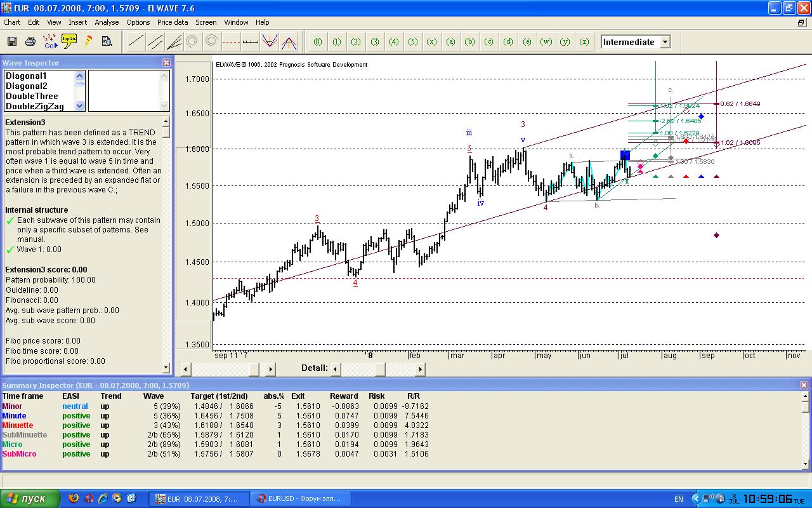Screen dimensions: 812x508
Task: Open the Screen menu
Action: coord(206,22)
